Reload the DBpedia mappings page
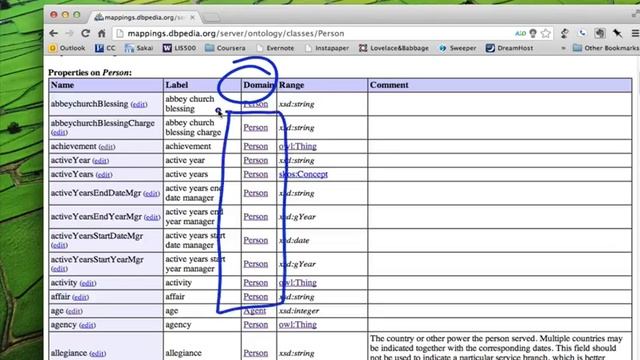Image resolution: width=640 pixels, height=360 pixels. pos(85,33)
